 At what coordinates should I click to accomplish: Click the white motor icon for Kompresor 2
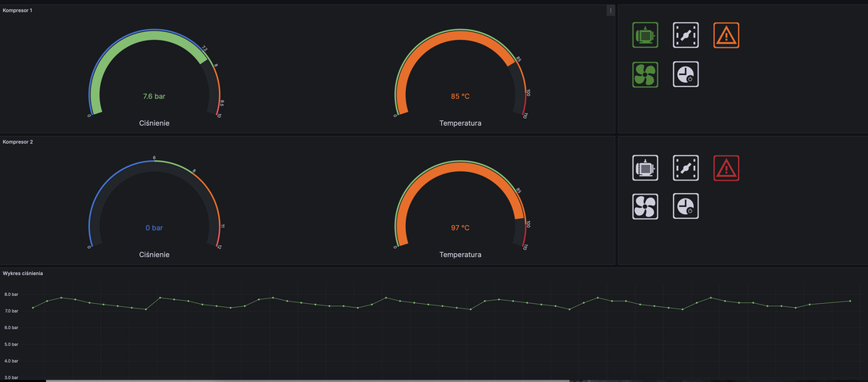point(645,167)
